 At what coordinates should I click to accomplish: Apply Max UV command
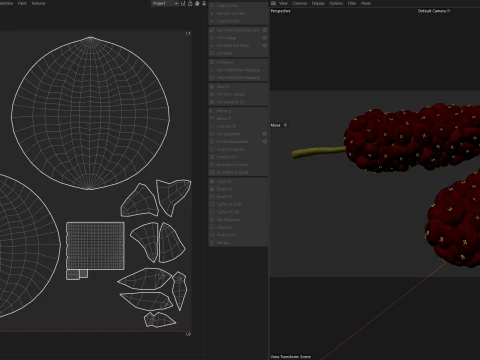238,86
